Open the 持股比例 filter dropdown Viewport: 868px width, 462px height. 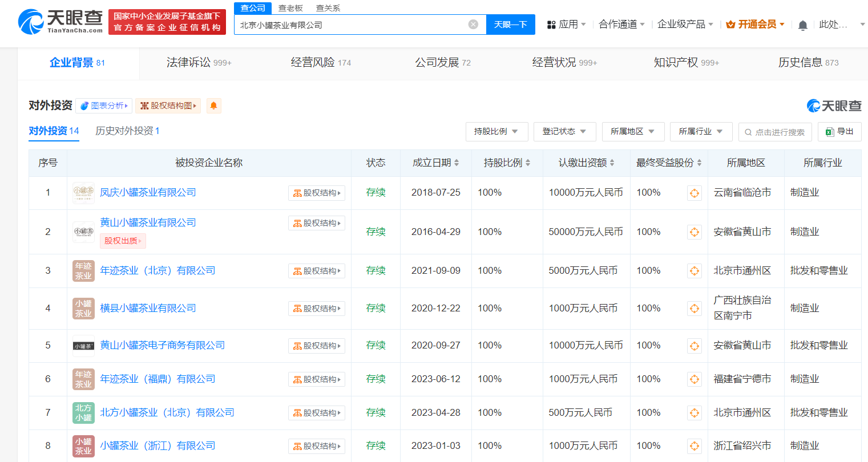click(x=495, y=131)
